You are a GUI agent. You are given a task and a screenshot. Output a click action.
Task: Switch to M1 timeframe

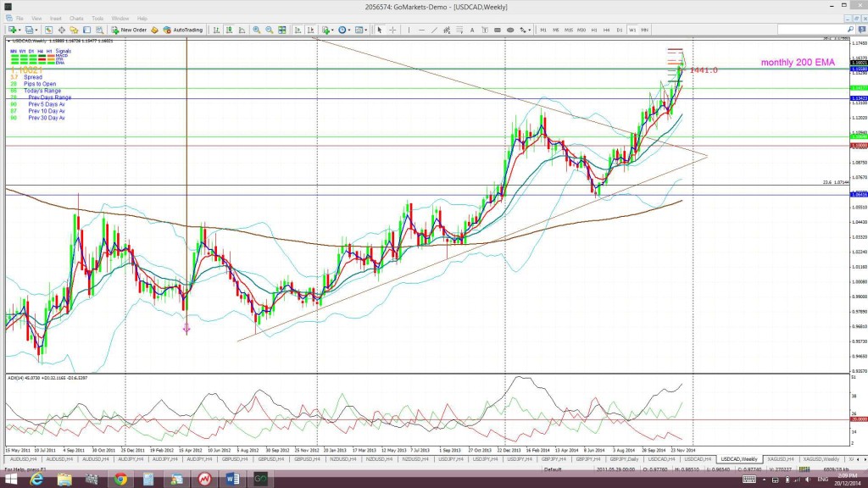click(543, 30)
